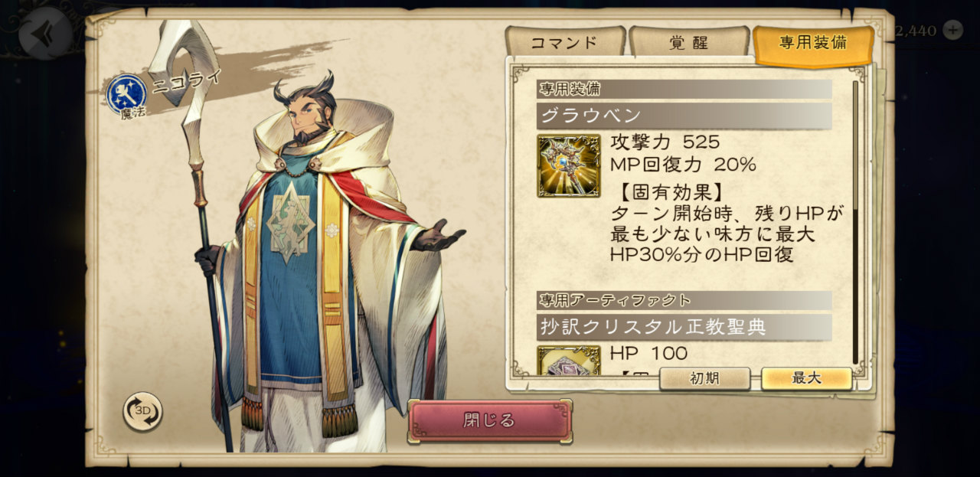Tap the back arrow icon
Viewport: 980px width, 477px height.
click(45, 33)
